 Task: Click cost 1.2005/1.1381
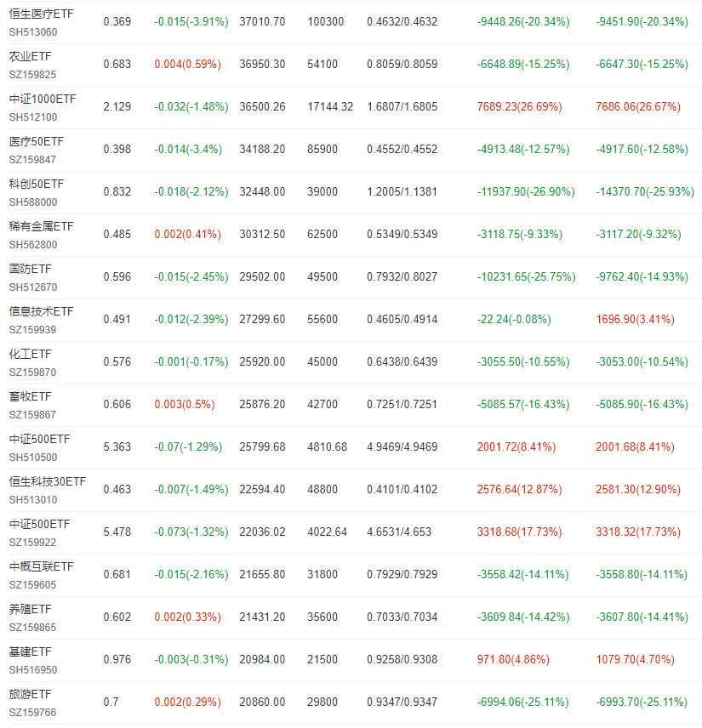(402, 191)
